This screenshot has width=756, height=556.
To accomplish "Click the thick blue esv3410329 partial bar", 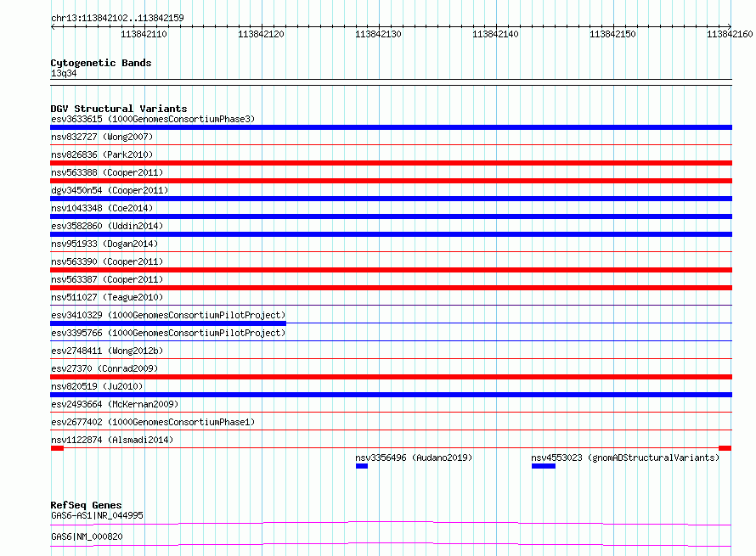I will tap(168, 323).
